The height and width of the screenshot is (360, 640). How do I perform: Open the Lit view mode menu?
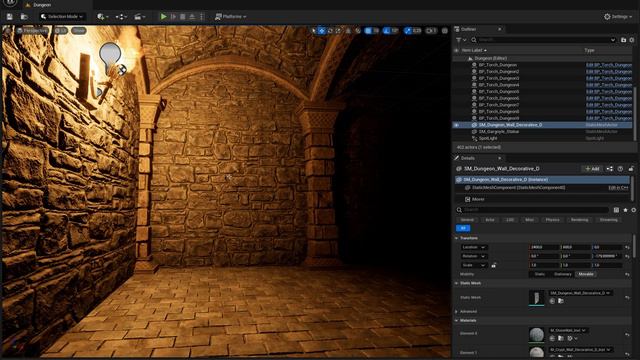[x=60, y=31]
